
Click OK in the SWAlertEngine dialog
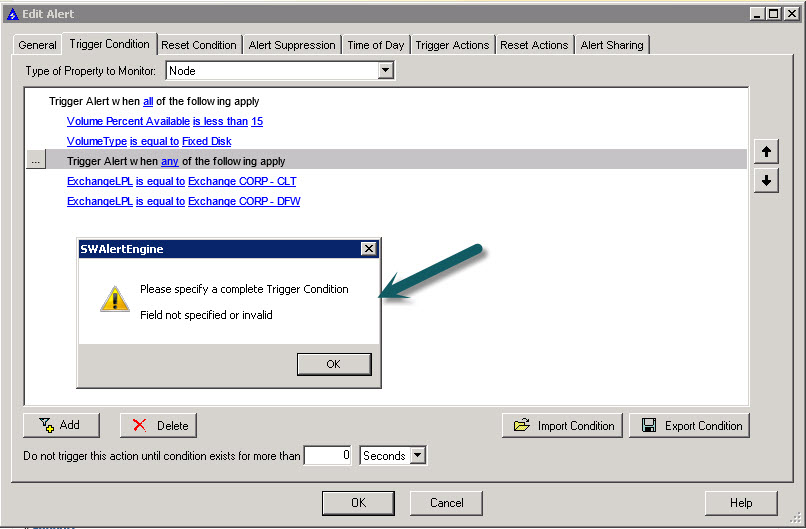point(334,364)
